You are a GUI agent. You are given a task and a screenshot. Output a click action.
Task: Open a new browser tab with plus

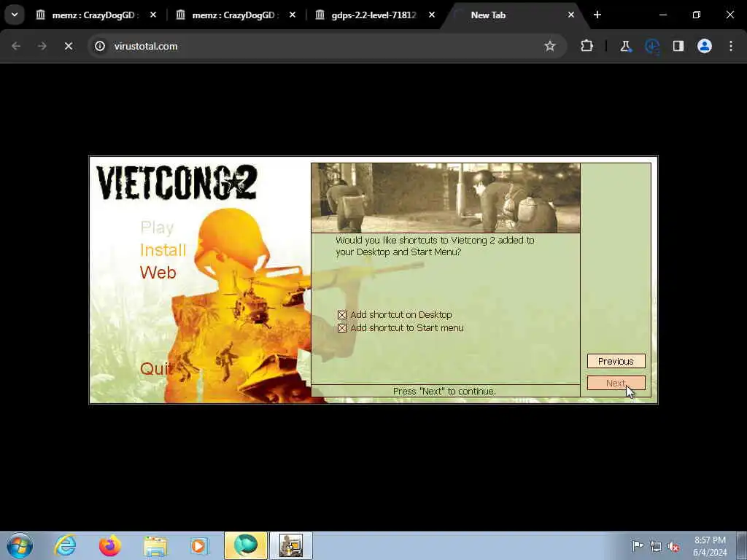597,15
